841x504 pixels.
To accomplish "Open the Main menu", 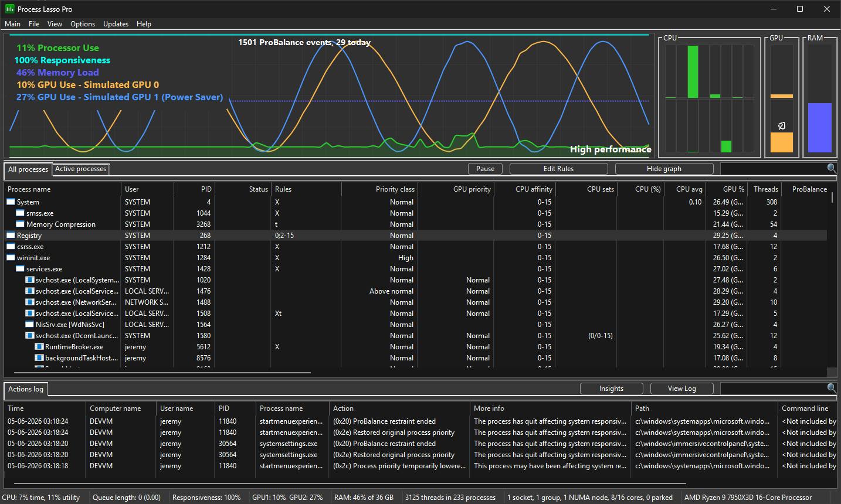I will [12, 24].
